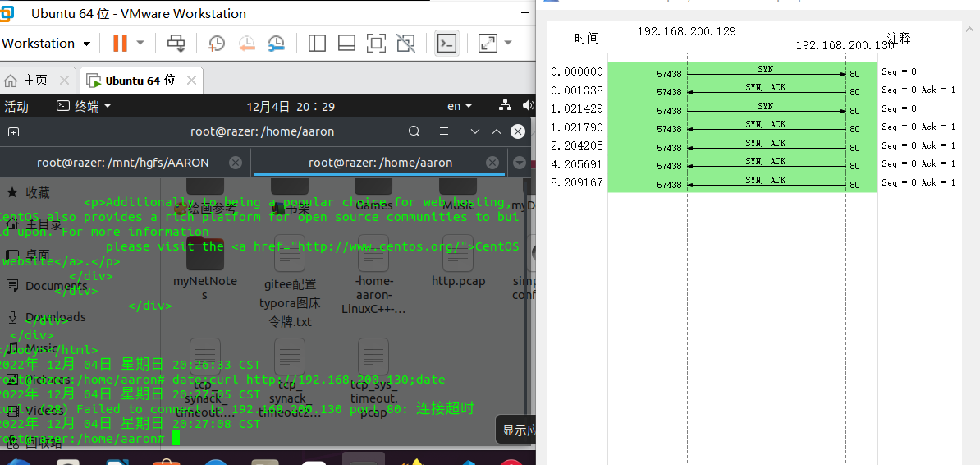This screenshot has width=980, height=465.
Task: Click the SYN, ACK arrow on row 4.205691
Action: coord(767,166)
